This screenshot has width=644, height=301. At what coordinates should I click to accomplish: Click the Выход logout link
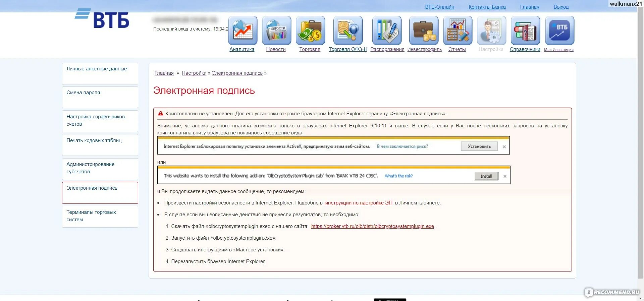561,7
